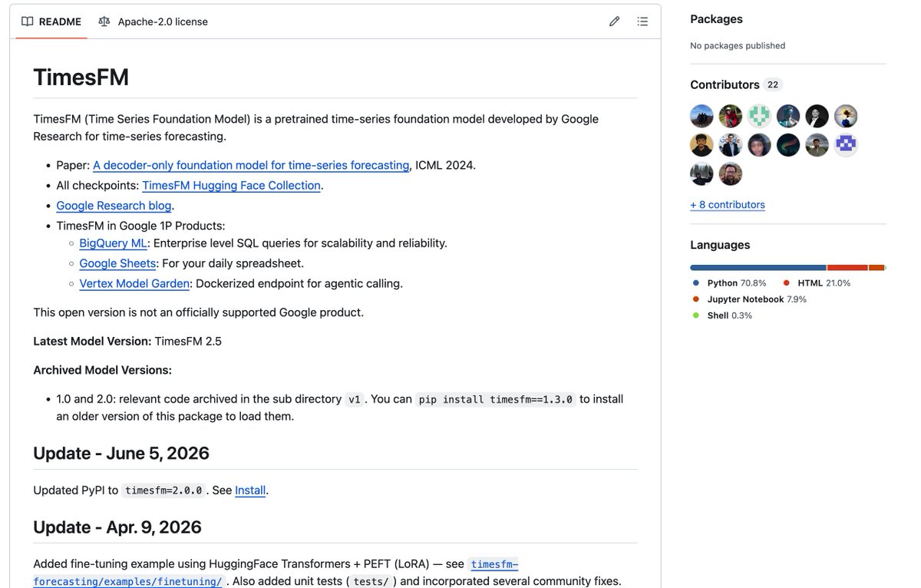The width and height of the screenshot is (921, 588).
Task: Click the orange Jupyter Notebook language dot
Action: tap(696, 299)
